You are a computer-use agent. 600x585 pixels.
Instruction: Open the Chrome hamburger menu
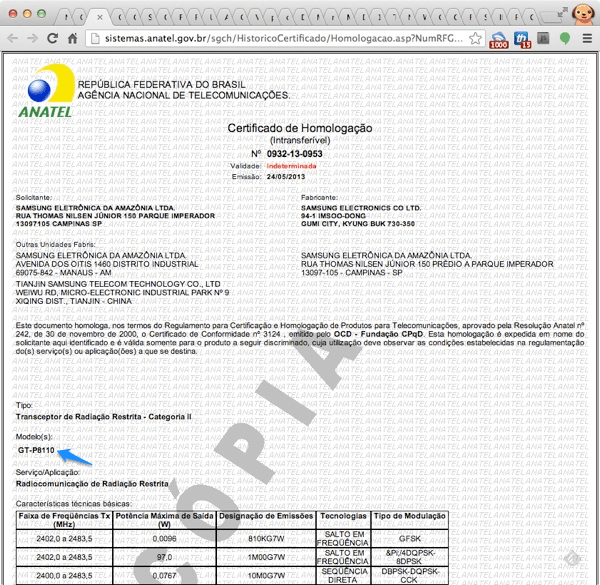587,38
